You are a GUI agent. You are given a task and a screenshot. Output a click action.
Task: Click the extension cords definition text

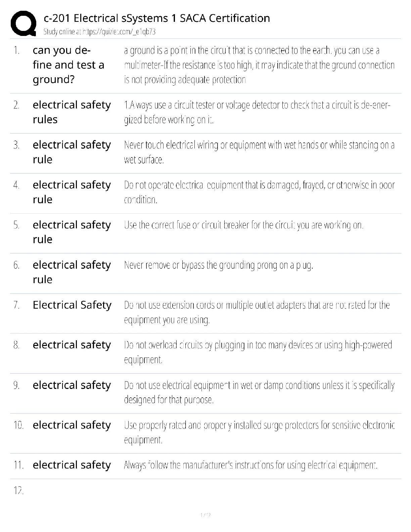(257, 312)
